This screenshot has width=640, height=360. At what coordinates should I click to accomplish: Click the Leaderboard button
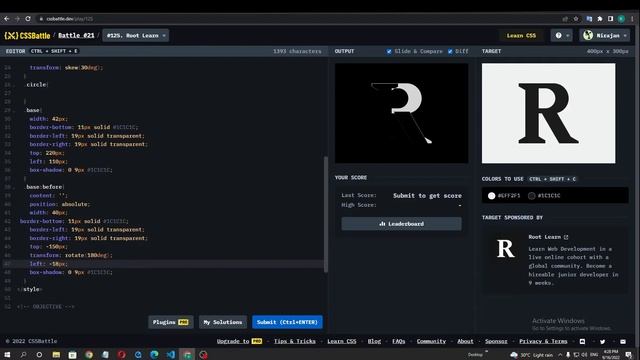point(402,224)
